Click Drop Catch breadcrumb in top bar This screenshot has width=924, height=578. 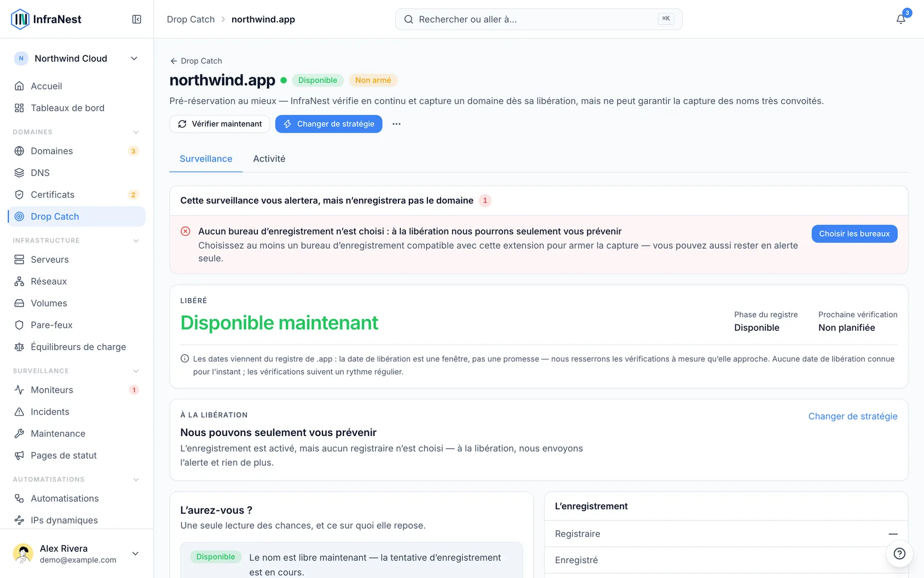click(x=190, y=19)
